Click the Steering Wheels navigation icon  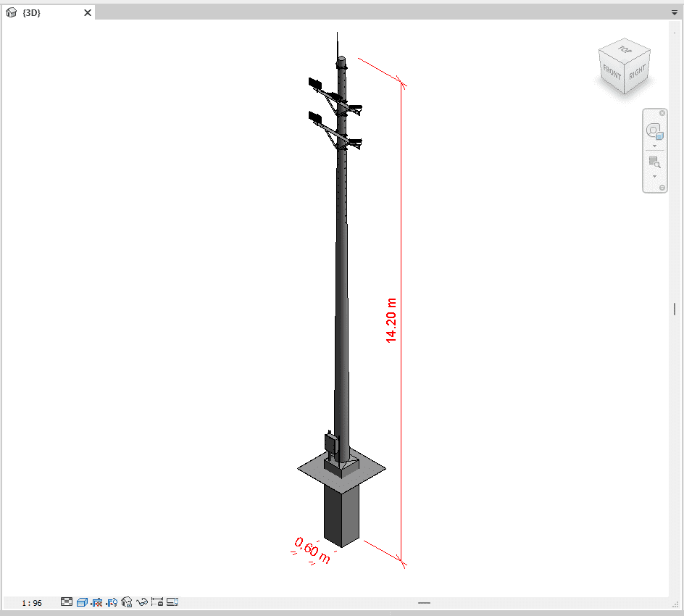click(x=654, y=131)
